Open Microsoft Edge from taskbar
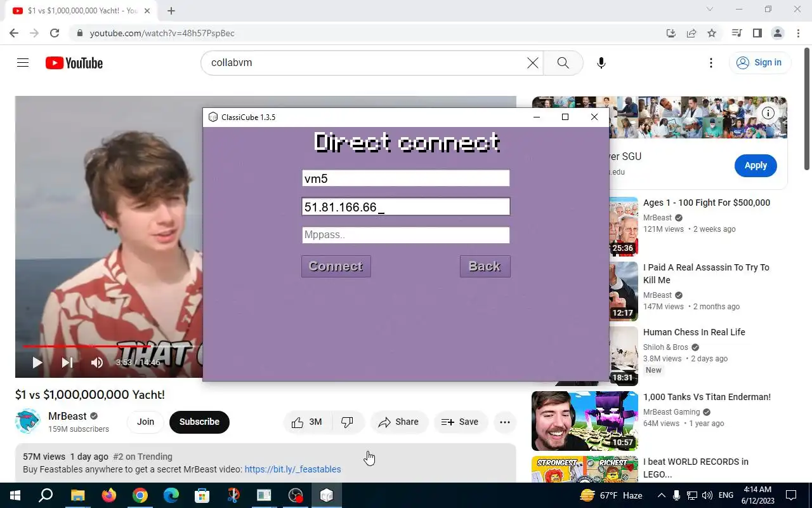 171,495
